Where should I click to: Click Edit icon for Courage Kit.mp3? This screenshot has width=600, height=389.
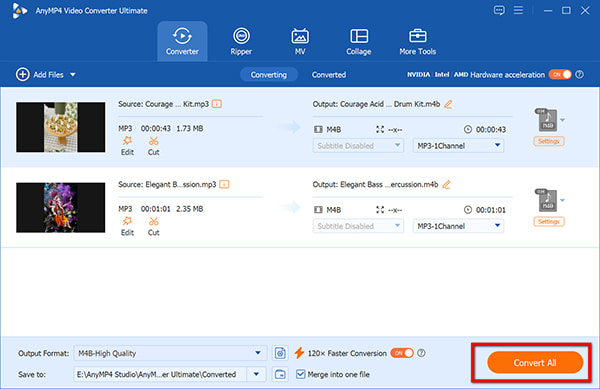click(127, 146)
